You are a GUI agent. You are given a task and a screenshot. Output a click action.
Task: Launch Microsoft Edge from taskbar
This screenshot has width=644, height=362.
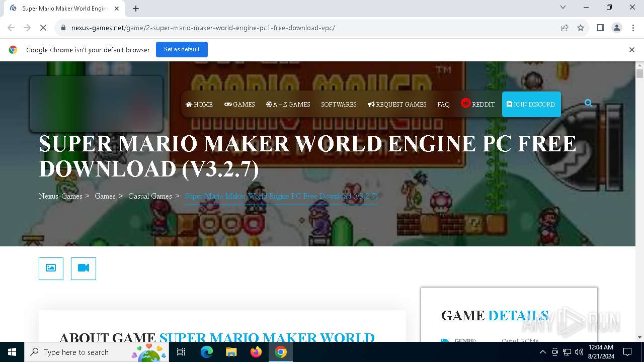pyautogui.click(x=207, y=352)
